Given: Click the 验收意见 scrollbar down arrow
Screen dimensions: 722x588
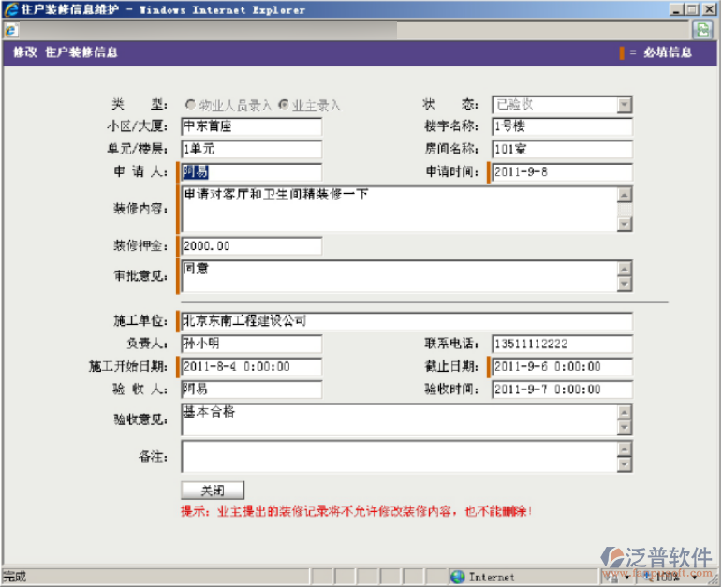Looking at the screenshot, I should (624, 427).
